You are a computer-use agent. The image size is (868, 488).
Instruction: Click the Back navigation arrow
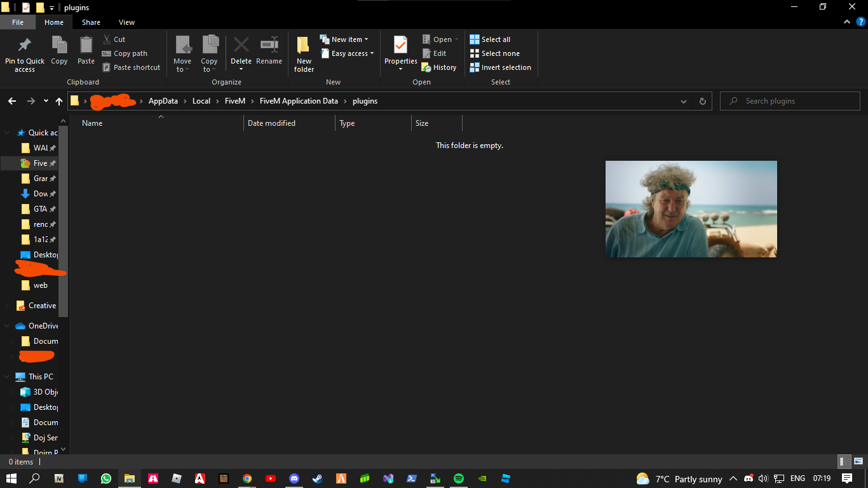(11, 101)
